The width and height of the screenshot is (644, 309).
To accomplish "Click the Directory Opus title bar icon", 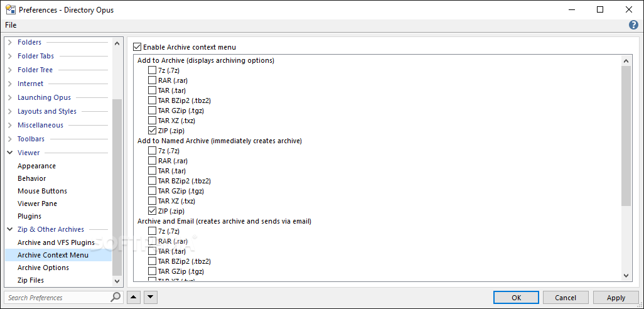I will (x=11, y=9).
